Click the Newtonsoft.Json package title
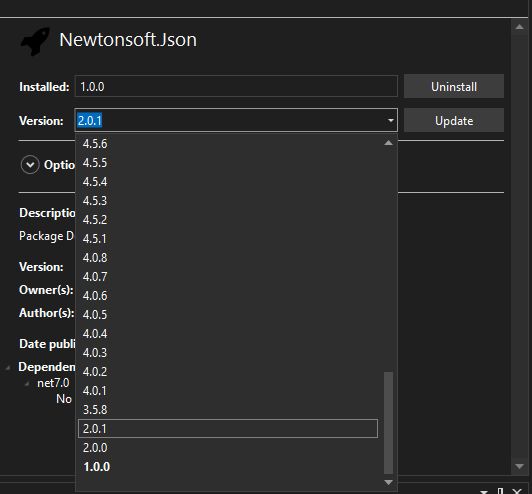The width and height of the screenshot is (532, 494). pyautogui.click(x=128, y=40)
